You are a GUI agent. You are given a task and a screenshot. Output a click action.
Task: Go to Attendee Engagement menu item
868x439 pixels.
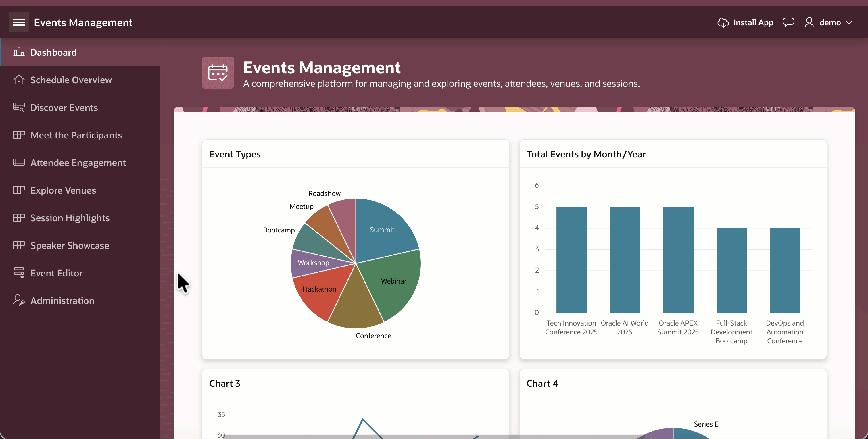pyautogui.click(x=78, y=163)
